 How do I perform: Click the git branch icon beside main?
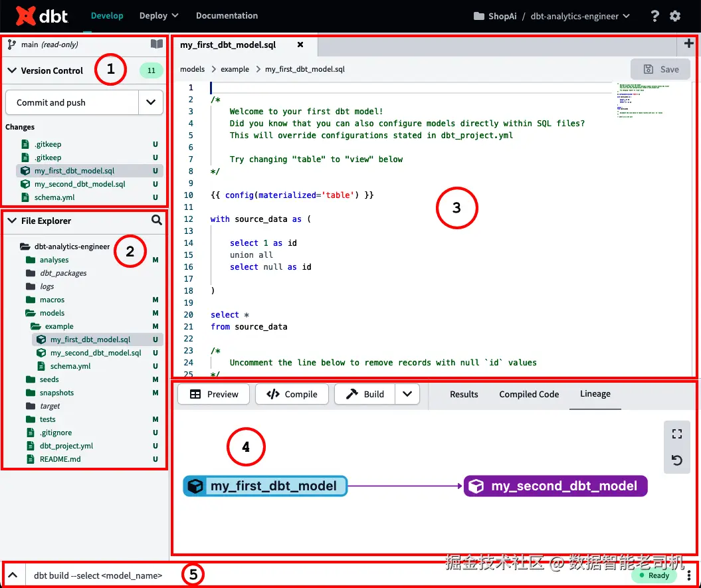[12, 45]
